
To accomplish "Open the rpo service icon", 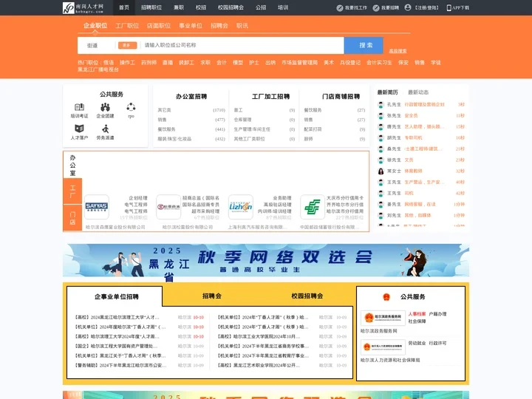I will pyautogui.click(x=131, y=107).
